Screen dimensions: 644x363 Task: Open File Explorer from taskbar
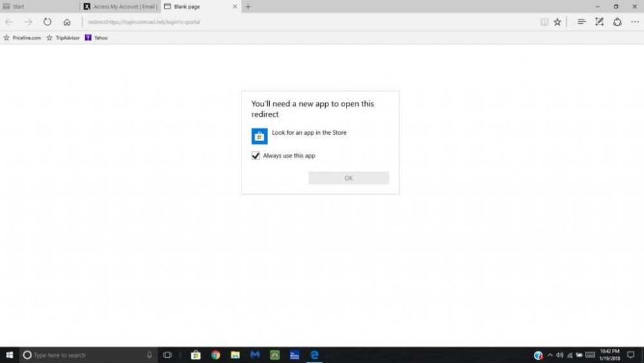point(235,355)
